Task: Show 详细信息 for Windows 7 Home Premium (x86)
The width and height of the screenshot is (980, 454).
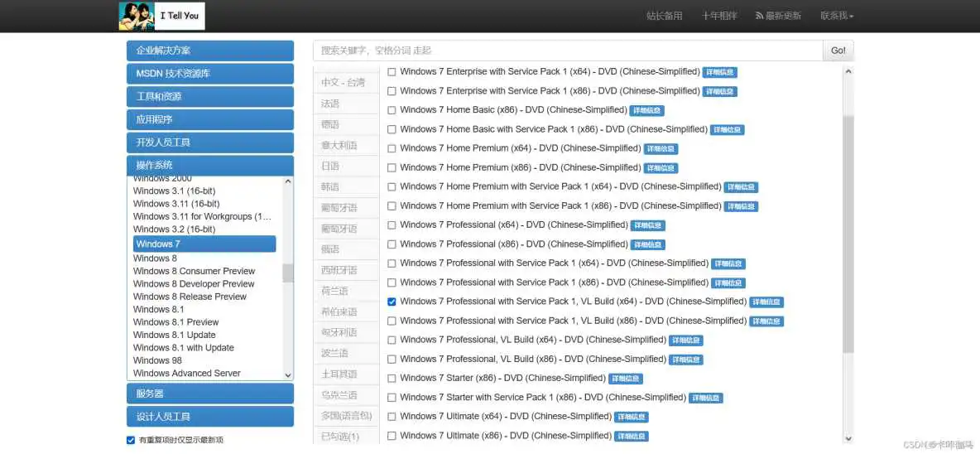Action: 661,168
